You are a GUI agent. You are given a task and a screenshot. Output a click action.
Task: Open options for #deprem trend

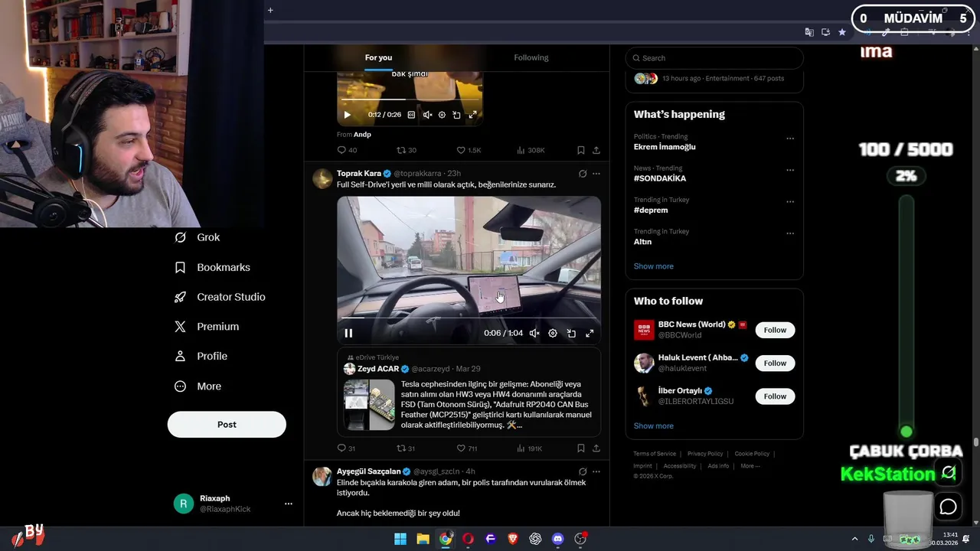click(x=790, y=202)
